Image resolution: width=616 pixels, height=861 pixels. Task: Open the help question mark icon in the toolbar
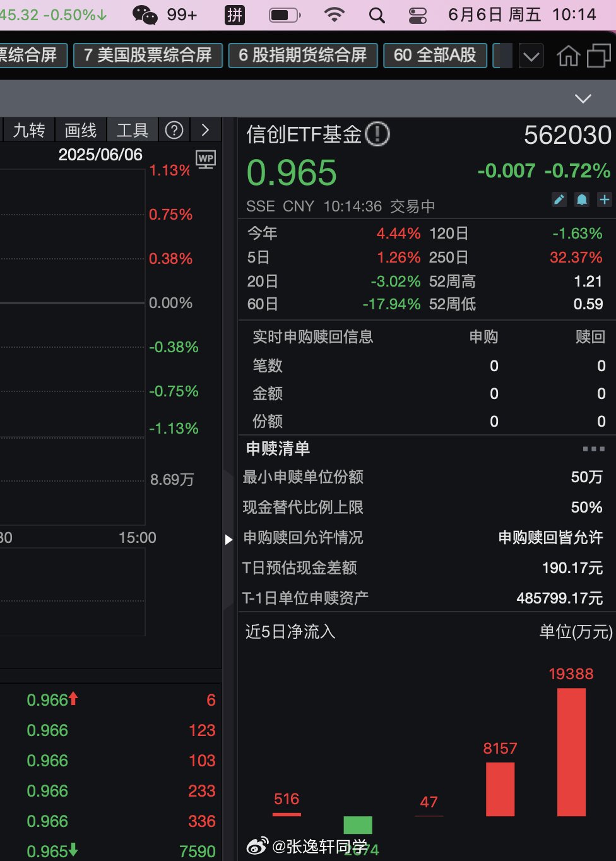(x=174, y=130)
